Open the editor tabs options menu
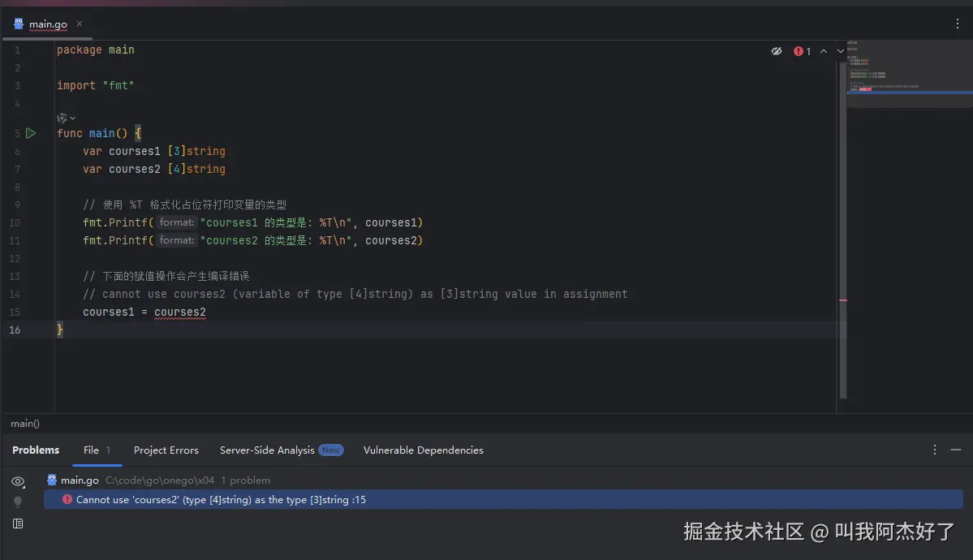 958,24
